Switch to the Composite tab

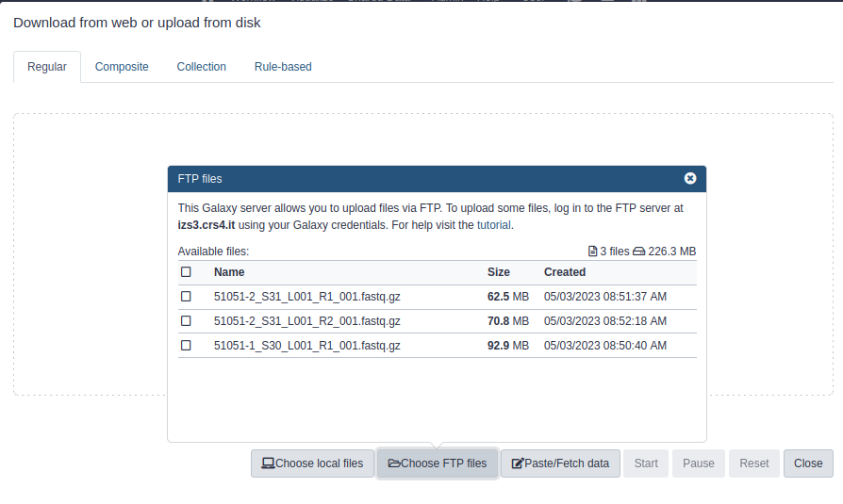tap(122, 67)
